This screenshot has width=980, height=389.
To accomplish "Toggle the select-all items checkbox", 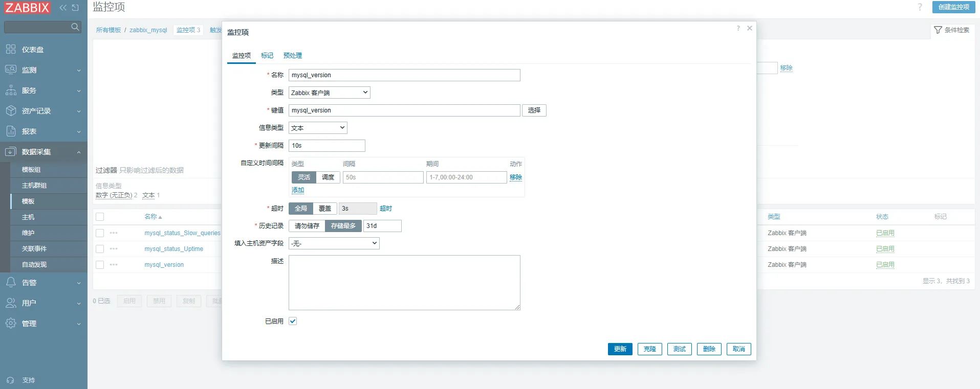I will [x=100, y=217].
